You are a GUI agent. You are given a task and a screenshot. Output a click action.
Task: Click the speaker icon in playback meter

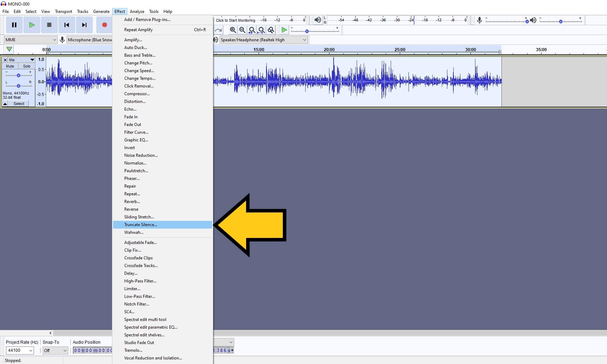coord(318,20)
